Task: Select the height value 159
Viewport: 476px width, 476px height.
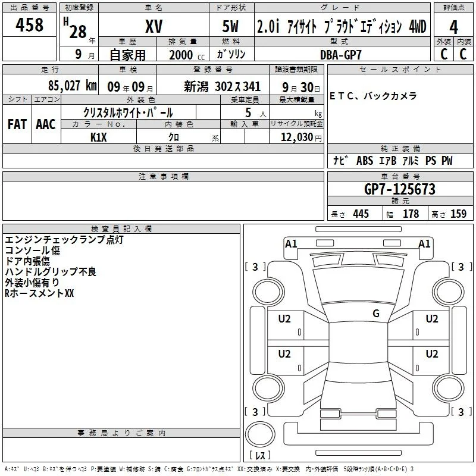Action: [458, 214]
